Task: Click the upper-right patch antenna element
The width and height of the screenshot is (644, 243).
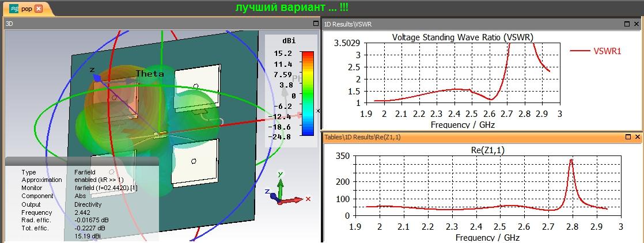Action: (x=198, y=89)
